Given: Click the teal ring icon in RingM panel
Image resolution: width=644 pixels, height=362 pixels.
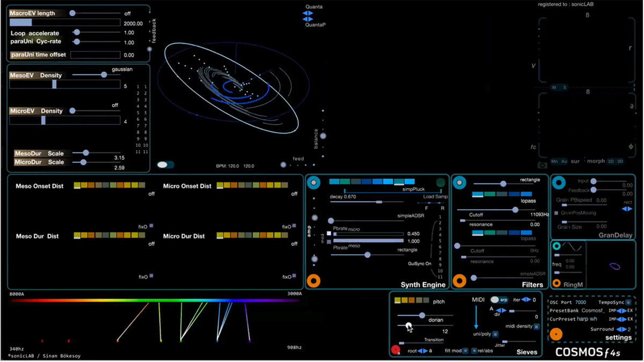Looking at the screenshot, I should pos(557,246).
